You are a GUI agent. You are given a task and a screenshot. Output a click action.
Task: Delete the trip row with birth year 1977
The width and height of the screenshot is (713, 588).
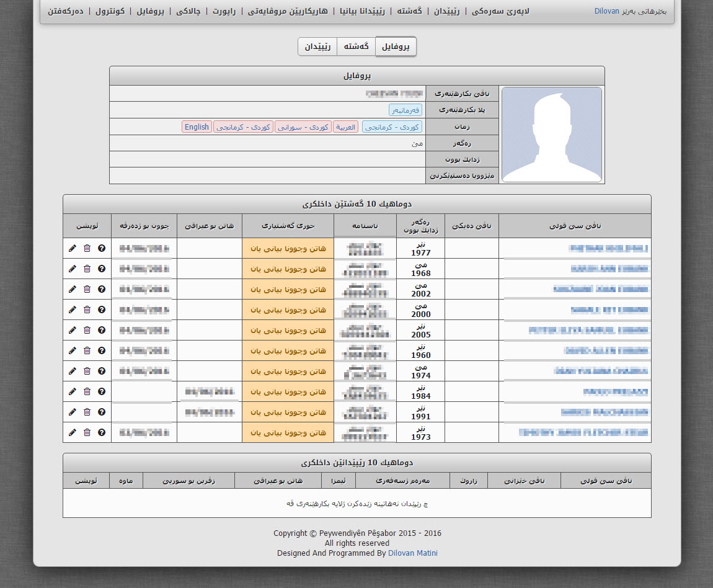pyautogui.click(x=87, y=248)
